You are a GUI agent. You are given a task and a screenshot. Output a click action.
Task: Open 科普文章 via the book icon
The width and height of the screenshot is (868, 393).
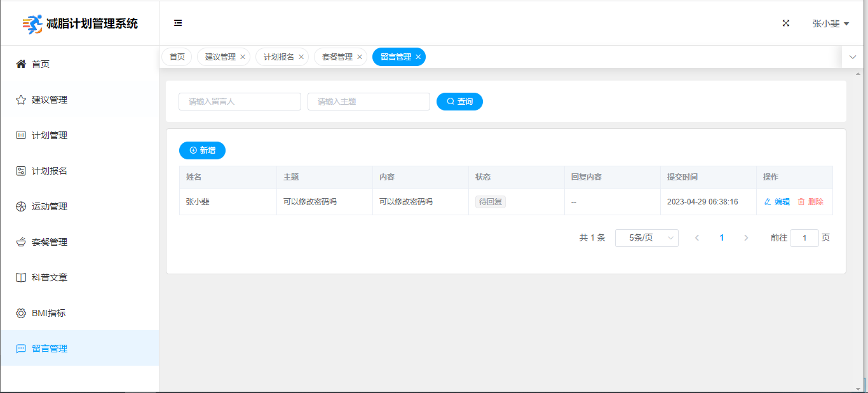pos(21,277)
